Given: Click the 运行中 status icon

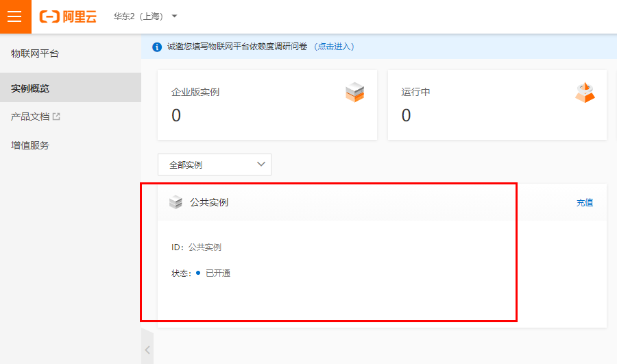Looking at the screenshot, I should click(x=585, y=93).
